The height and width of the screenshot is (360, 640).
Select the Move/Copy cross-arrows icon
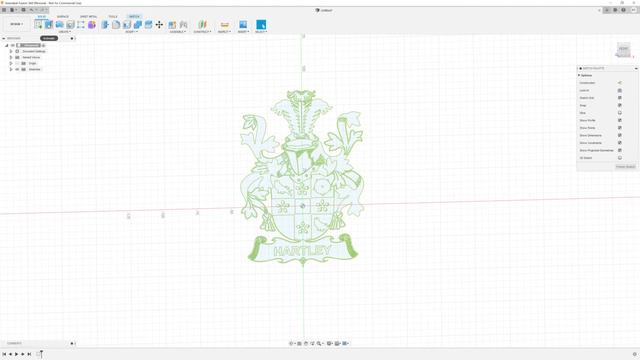[159, 24]
